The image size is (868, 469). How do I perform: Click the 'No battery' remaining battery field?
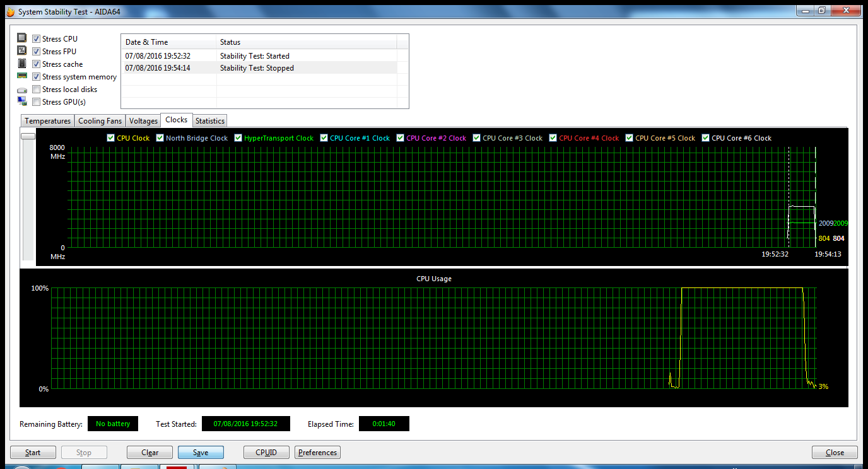pos(113,424)
